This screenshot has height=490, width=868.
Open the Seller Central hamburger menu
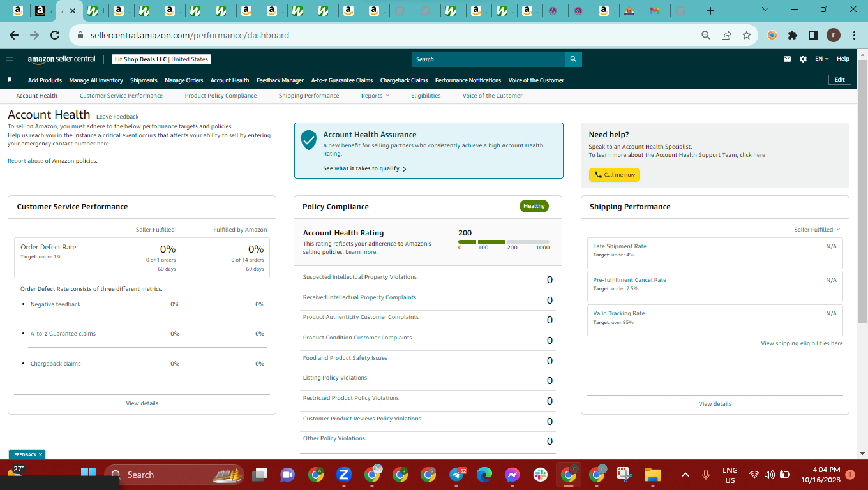tap(10, 59)
